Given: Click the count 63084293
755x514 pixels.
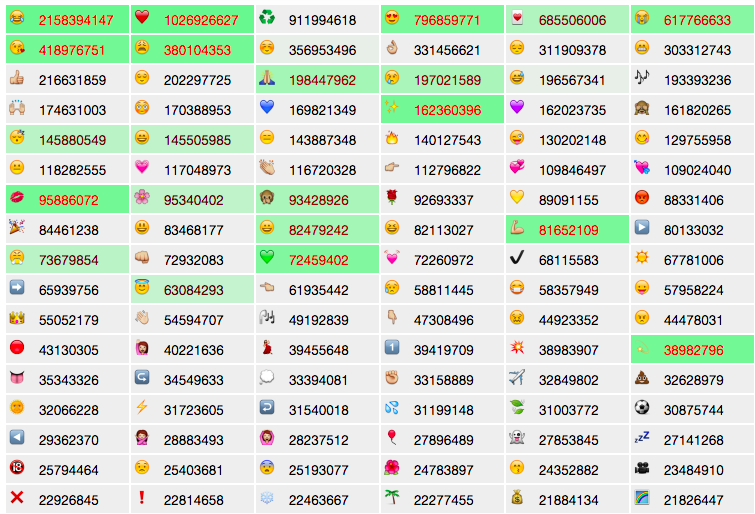Looking at the screenshot, I should click(193, 290).
